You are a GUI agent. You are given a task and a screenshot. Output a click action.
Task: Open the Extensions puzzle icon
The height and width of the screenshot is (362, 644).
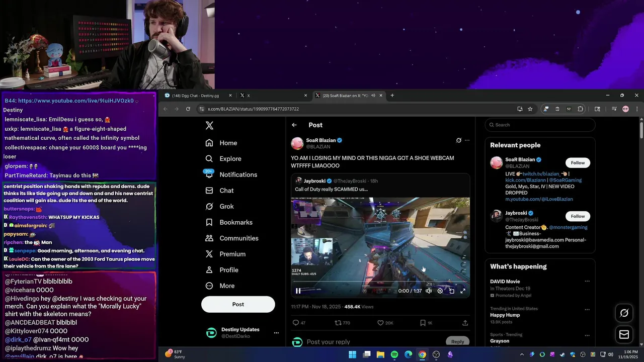pyautogui.click(x=580, y=109)
